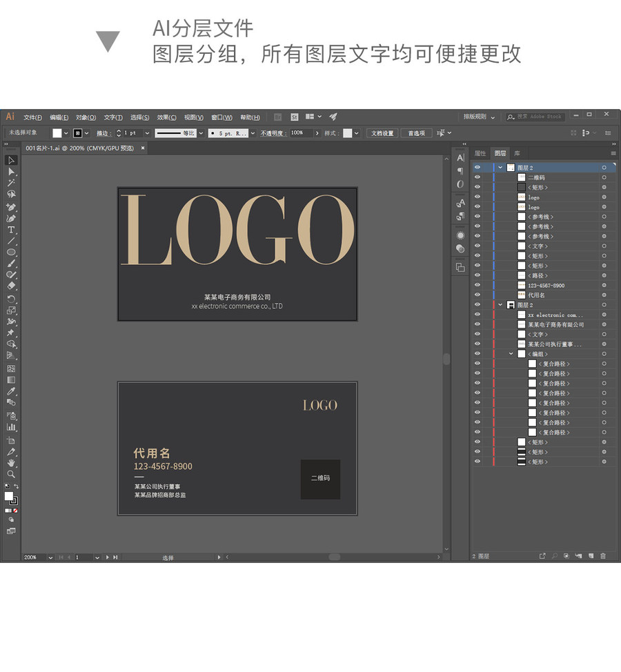Pick the Ellipse shape tool
This screenshot has height=672, width=621.
[11, 252]
